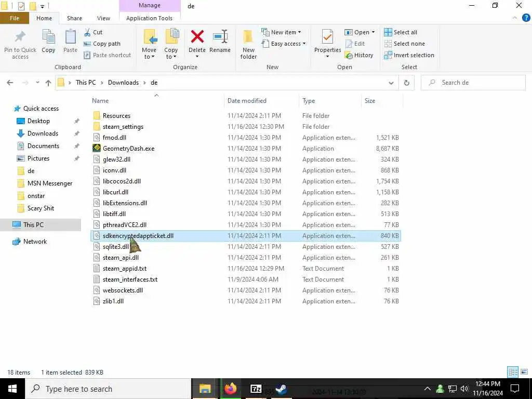Image resolution: width=532 pixels, height=399 pixels.
Task: Open the notification center icon
Action: [x=515, y=389]
